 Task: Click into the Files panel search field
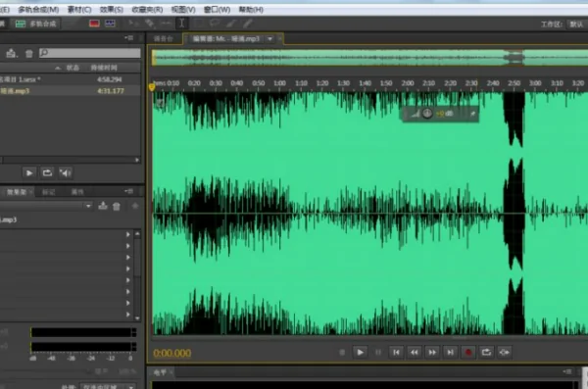[x=90, y=53]
